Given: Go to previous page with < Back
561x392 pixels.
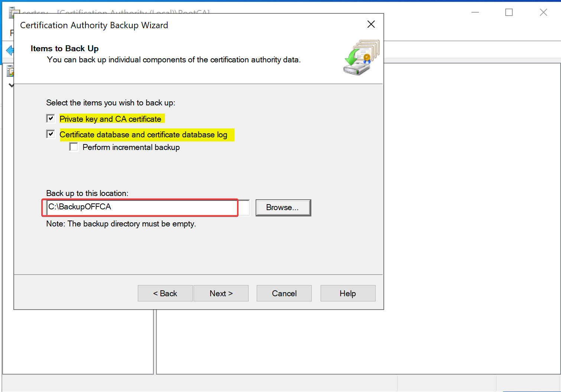Looking at the screenshot, I should [165, 293].
